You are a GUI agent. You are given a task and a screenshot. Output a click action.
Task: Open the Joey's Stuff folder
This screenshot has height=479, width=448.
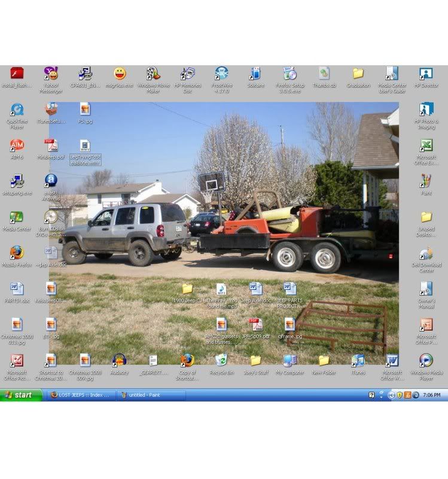256,361
